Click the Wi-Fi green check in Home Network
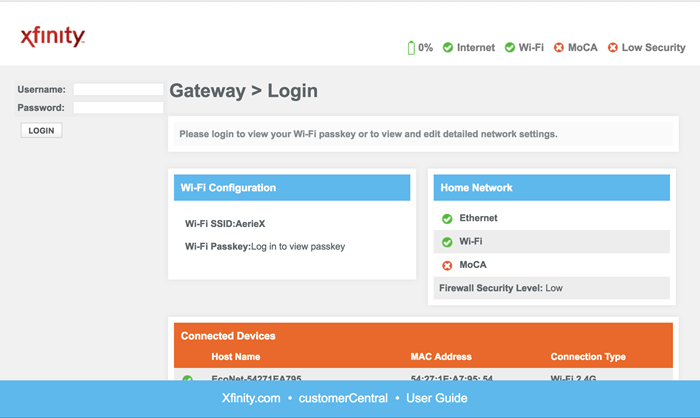Screen dimensions: 700x418 [x=447, y=242]
